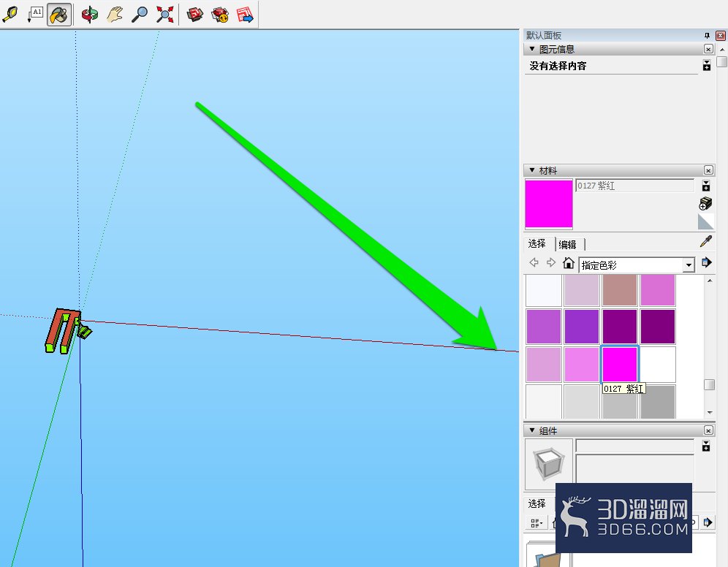
Task: Close the Materials section
Action: (x=708, y=170)
